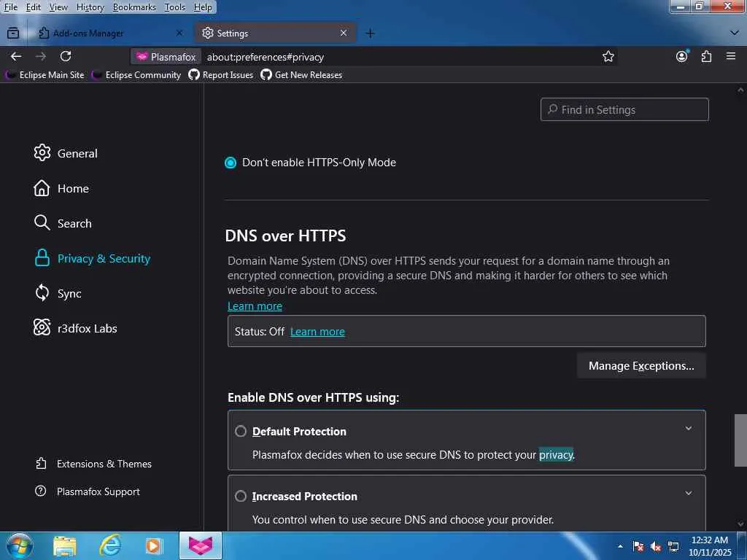Focus the Find in Settings search box
This screenshot has height=560, width=747.
pos(624,109)
